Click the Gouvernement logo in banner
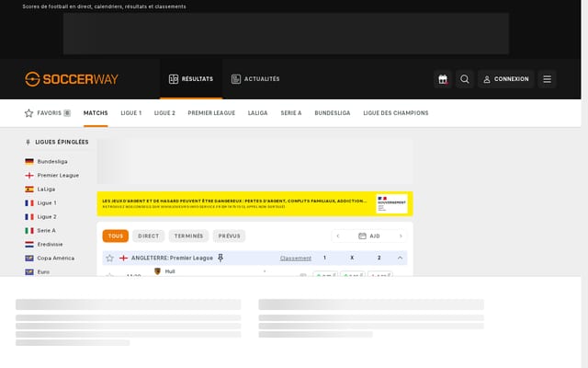Image resolution: width=588 pixels, height=368 pixels. 392,204
